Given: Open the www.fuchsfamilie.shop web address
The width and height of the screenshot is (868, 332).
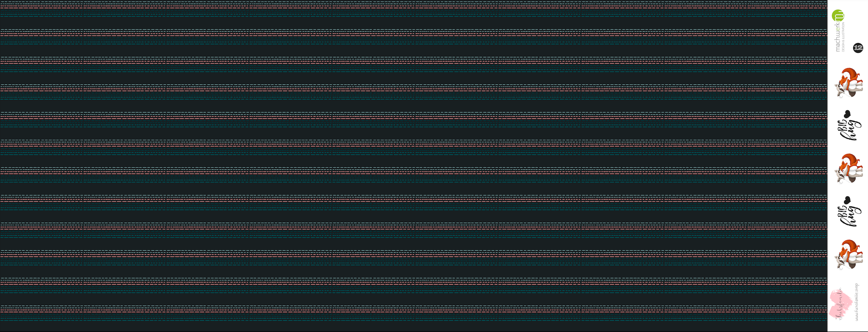Looking at the screenshot, I should click(x=856, y=302).
